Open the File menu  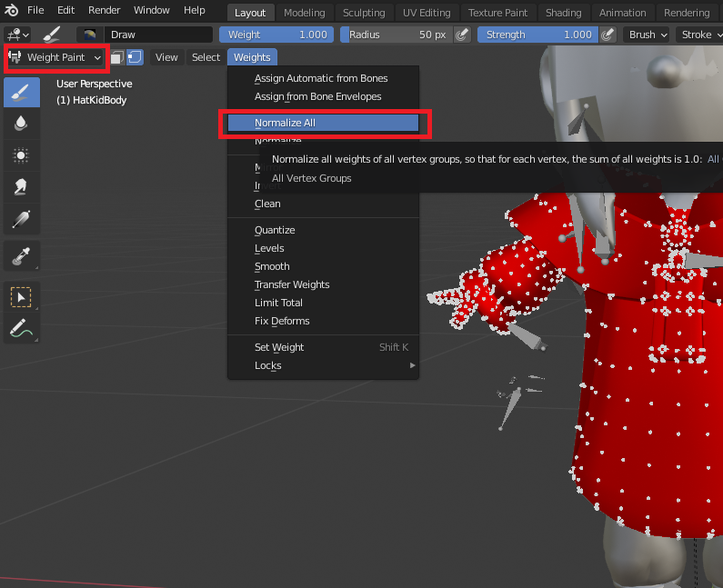pyautogui.click(x=35, y=10)
